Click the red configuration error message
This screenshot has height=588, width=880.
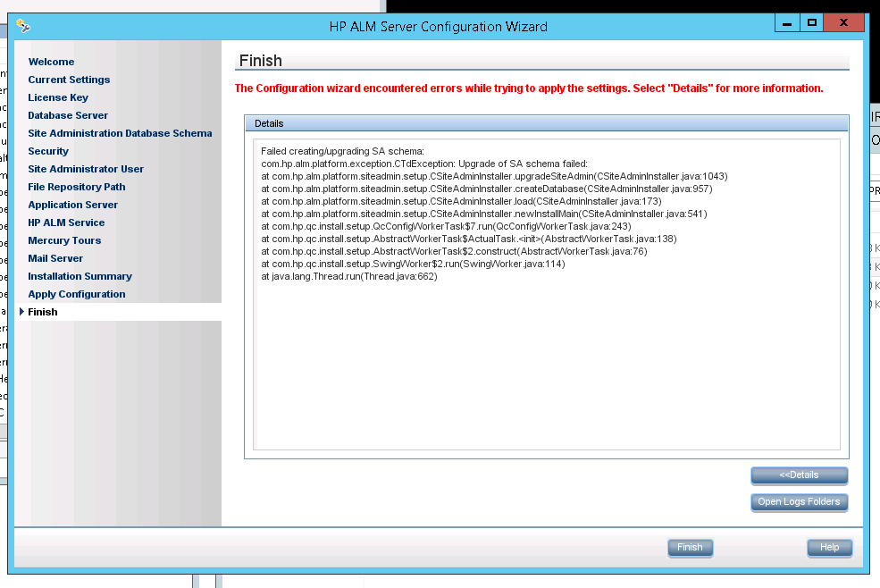[529, 88]
